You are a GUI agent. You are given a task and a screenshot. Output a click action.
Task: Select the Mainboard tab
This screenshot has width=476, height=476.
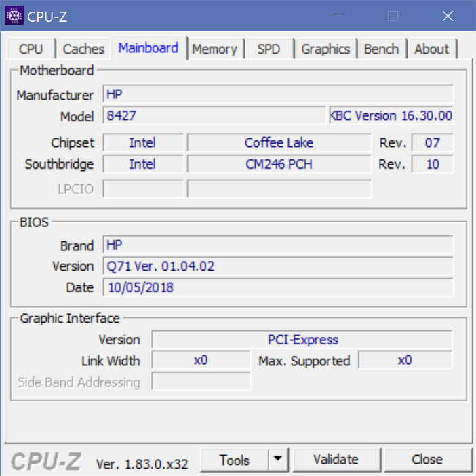tap(148, 47)
